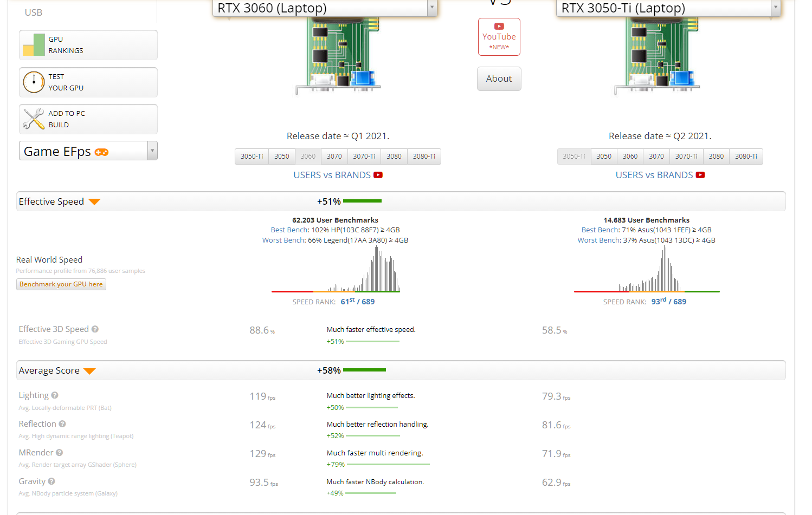The image size is (812, 515).
Task: Select 3070 tab under RTX 3060
Action: pos(334,157)
